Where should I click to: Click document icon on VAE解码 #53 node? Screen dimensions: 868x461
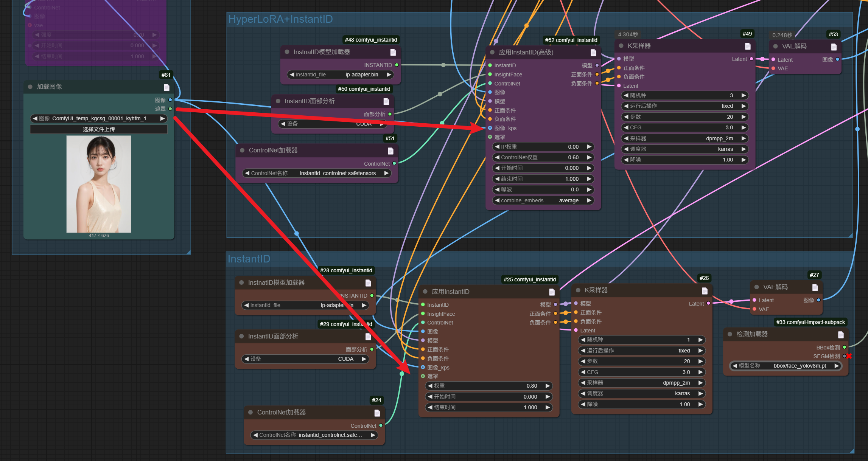coord(834,47)
